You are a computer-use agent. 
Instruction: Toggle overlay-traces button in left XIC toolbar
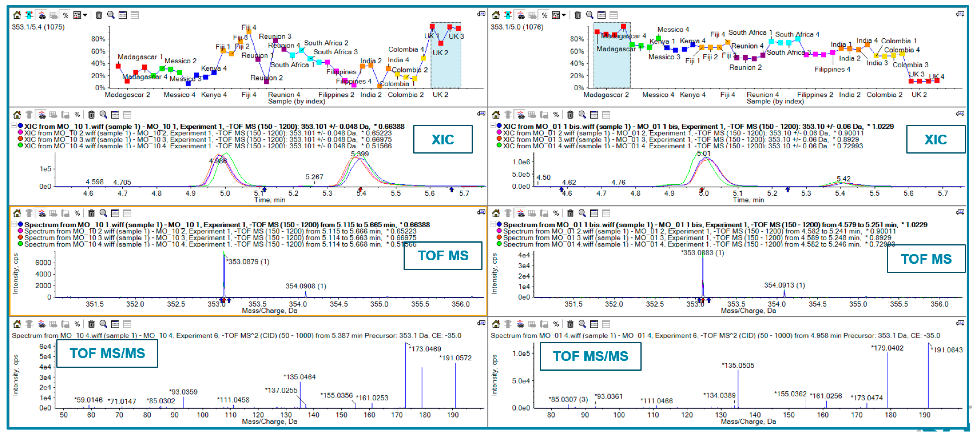click(42, 115)
